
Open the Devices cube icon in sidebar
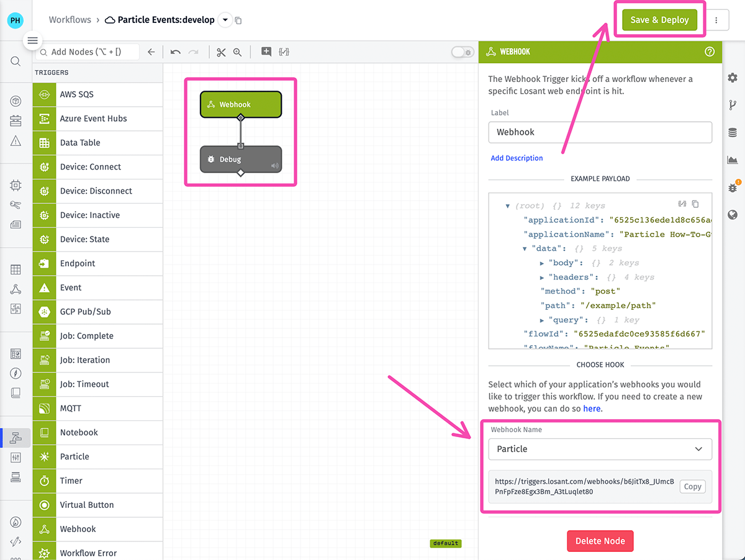coord(16,101)
